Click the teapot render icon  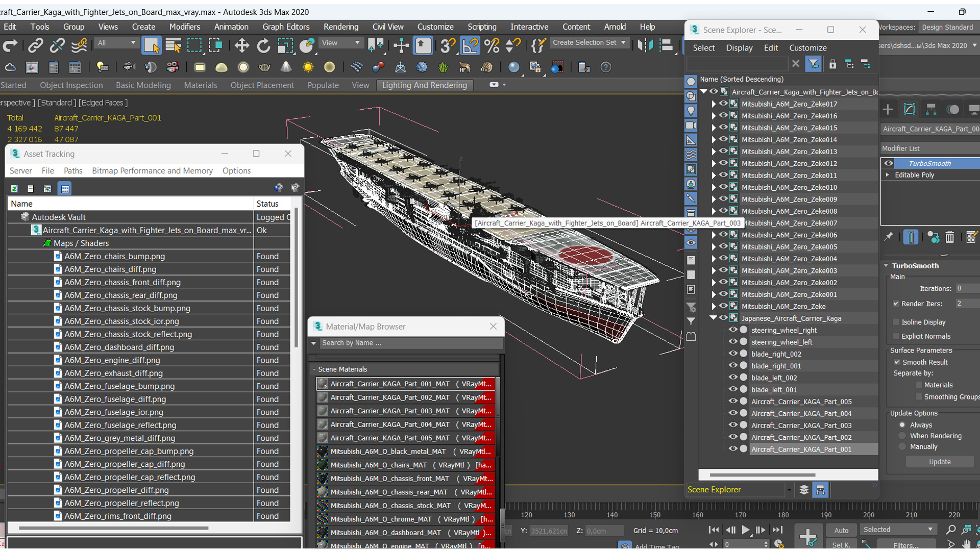pos(264,67)
